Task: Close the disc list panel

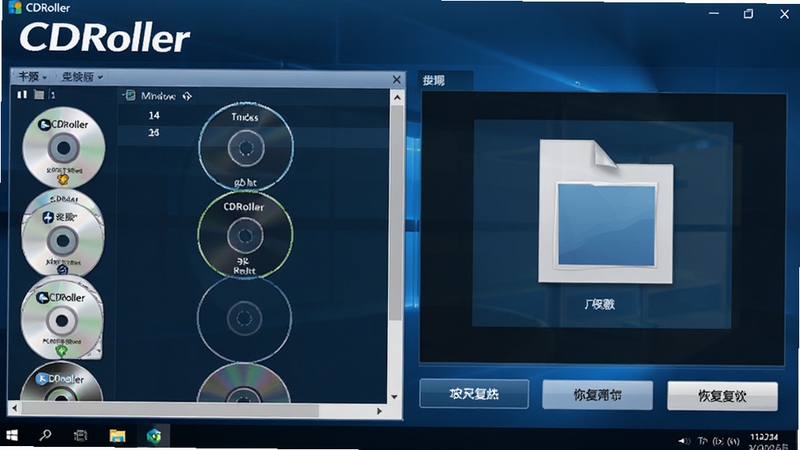Action: click(x=396, y=79)
